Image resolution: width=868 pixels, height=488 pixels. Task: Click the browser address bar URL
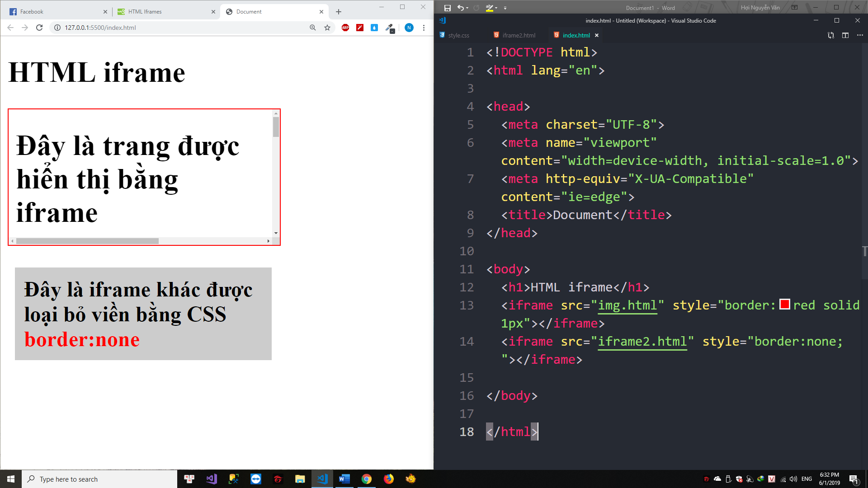point(100,28)
